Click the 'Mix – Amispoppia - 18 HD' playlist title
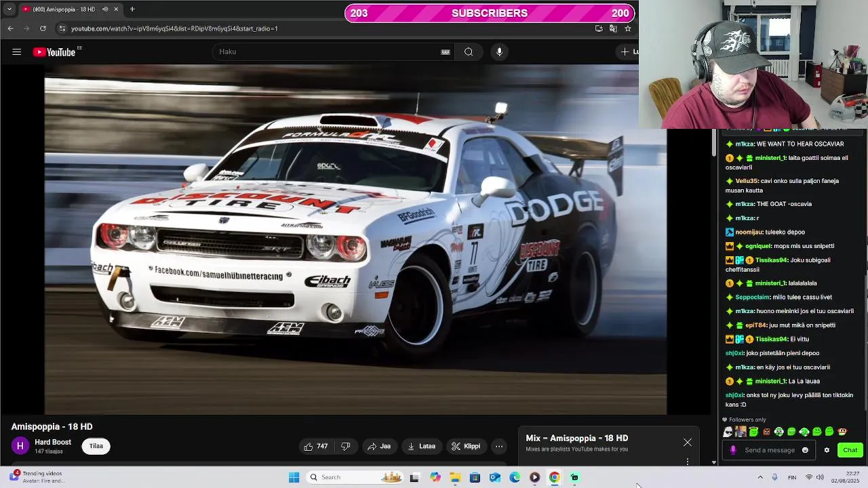 point(577,438)
